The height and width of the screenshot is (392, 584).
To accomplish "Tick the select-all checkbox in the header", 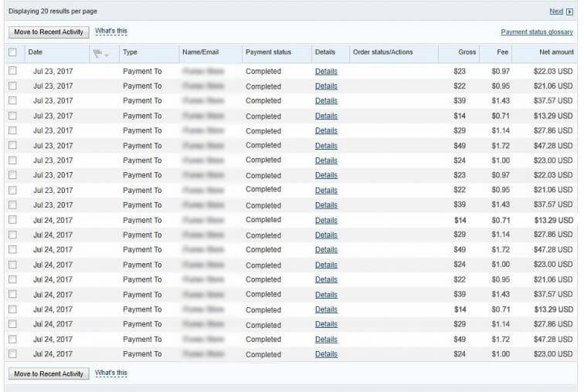I will point(12,52).
